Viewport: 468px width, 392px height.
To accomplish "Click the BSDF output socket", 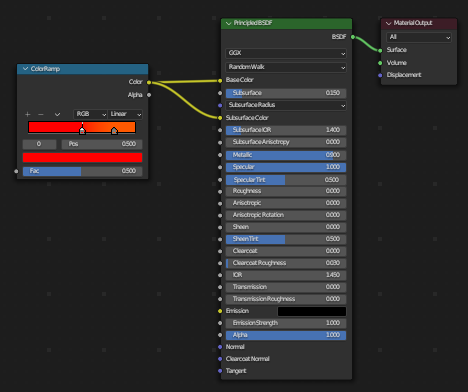I will [353, 37].
